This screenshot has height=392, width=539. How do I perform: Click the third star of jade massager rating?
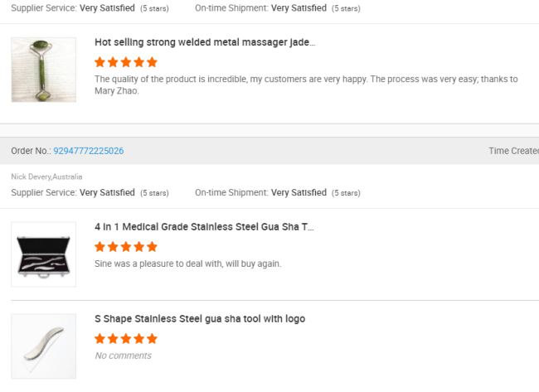point(126,62)
